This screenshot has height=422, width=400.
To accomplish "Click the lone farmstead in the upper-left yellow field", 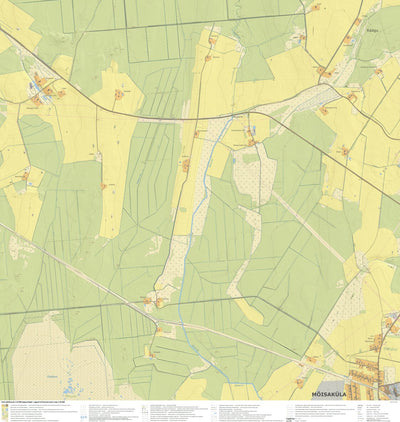I will coord(118,95).
